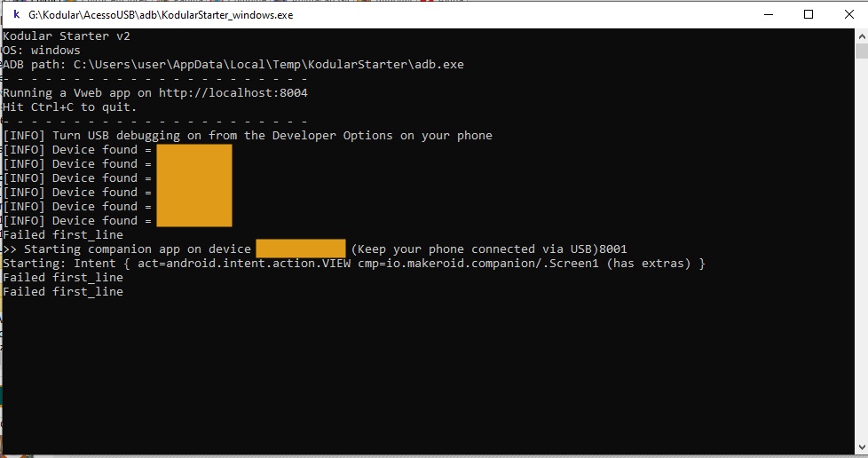Click the last 'Failed first_line' message

63,292
